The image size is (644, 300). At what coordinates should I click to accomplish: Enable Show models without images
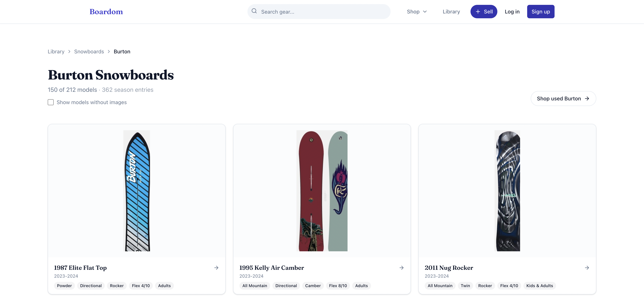pyautogui.click(x=50, y=102)
